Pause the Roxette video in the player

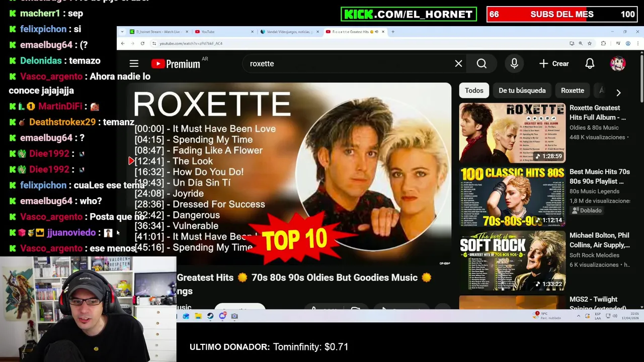[289, 173]
